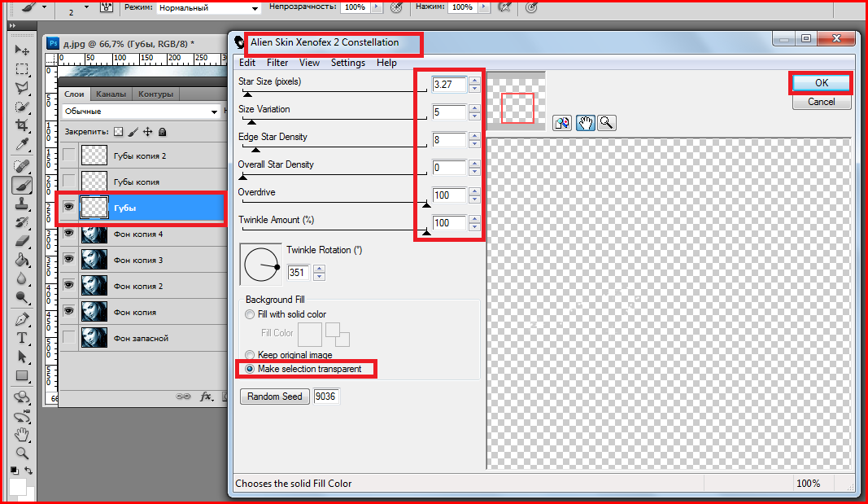Show the Губы копия 2 layer
This screenshot has height=504, width=868.
tap(68, 156)
